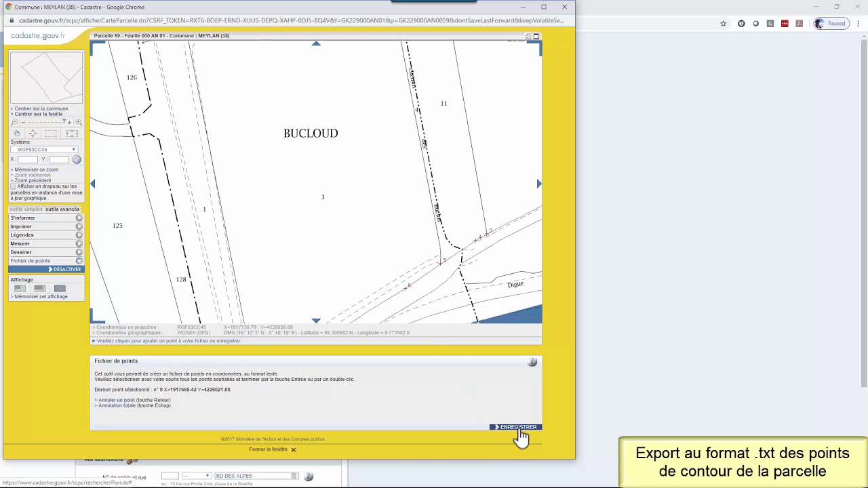
Task: Expand the Imprimer section
Action: (x=46, y=226)
